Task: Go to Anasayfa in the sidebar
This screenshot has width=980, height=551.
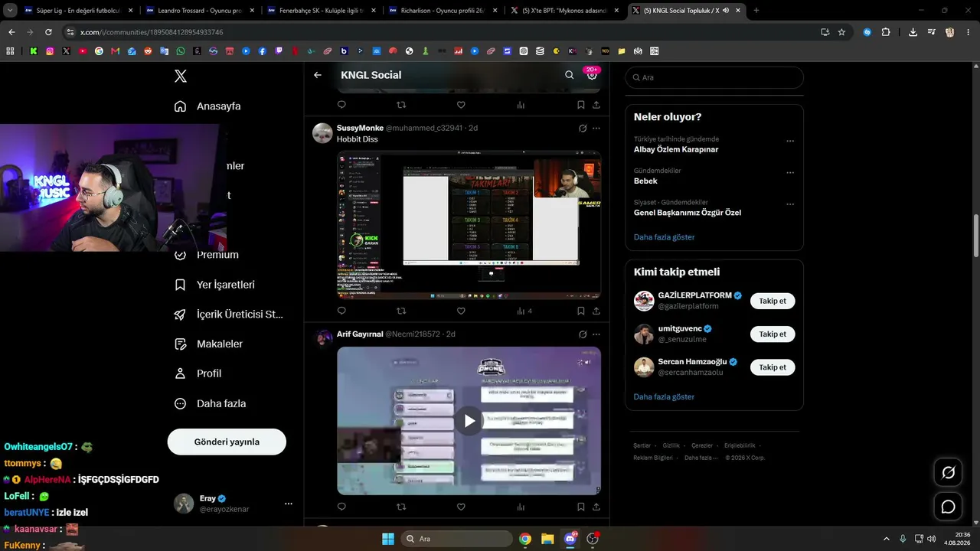Action: 207,106
